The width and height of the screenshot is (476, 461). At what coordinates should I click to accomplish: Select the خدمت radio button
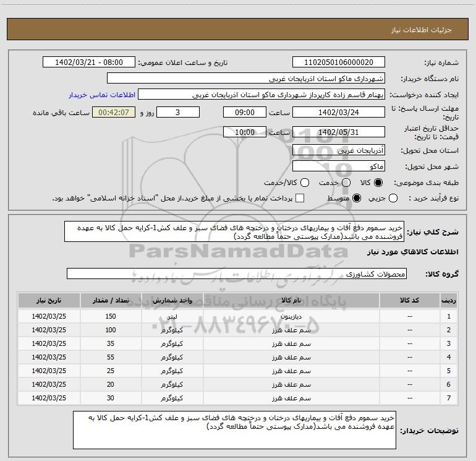[x=346, y=183]
